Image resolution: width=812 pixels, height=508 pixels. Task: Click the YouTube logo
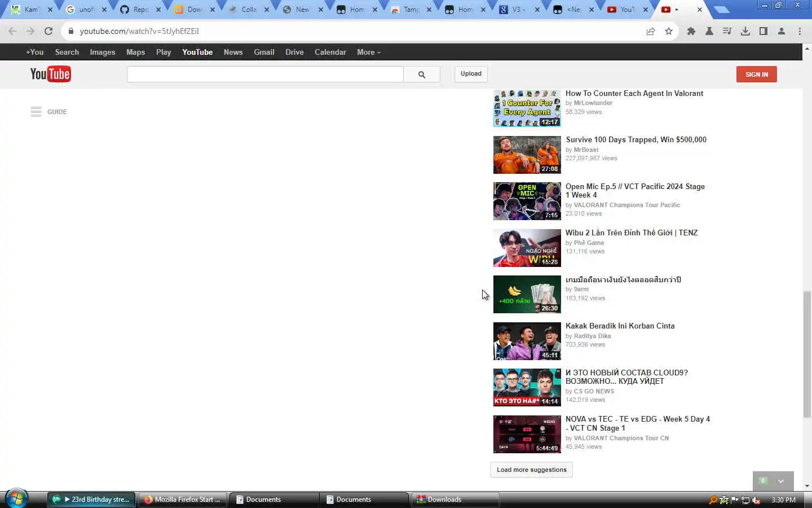point(50,74)
